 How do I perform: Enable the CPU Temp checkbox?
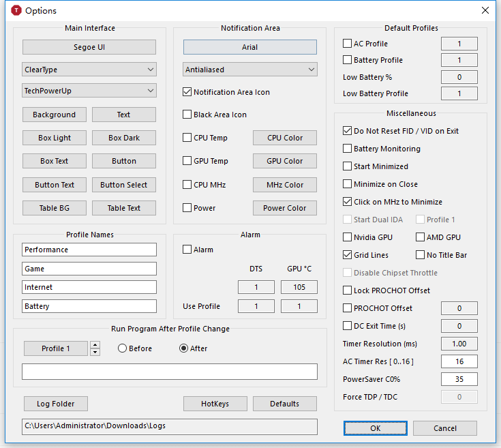pyautogui.click(x=187, y=138)
